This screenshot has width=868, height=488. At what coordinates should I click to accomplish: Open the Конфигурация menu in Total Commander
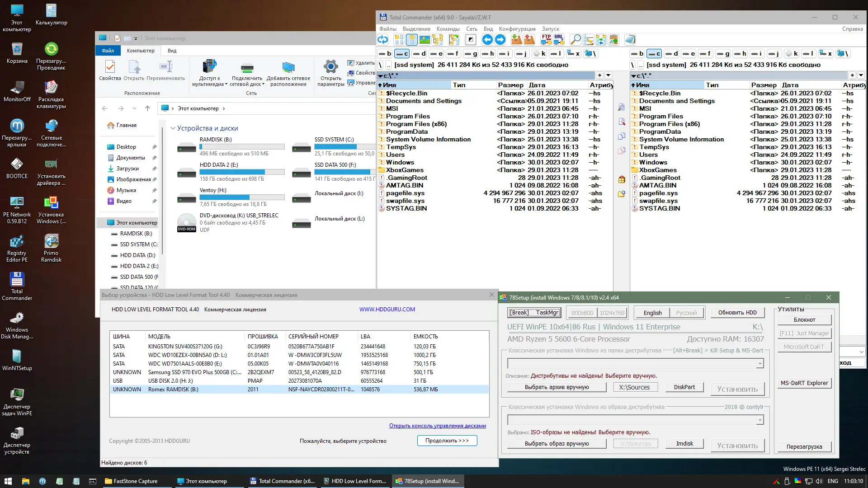[517, 28]
